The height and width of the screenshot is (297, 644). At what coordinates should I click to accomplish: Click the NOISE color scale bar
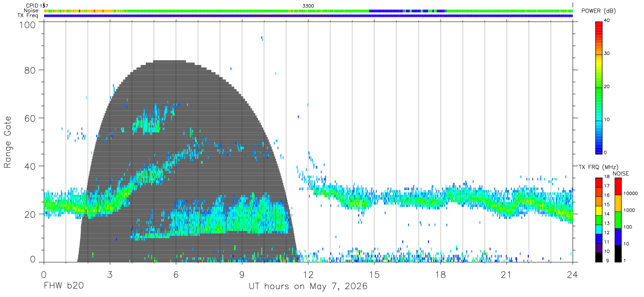pos(618,220)
